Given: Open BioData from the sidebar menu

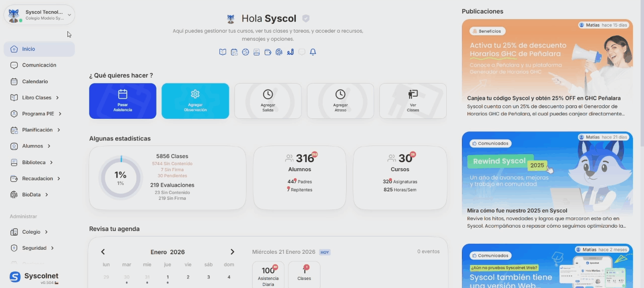Looking at the screenshot, I should pos(39,195).
